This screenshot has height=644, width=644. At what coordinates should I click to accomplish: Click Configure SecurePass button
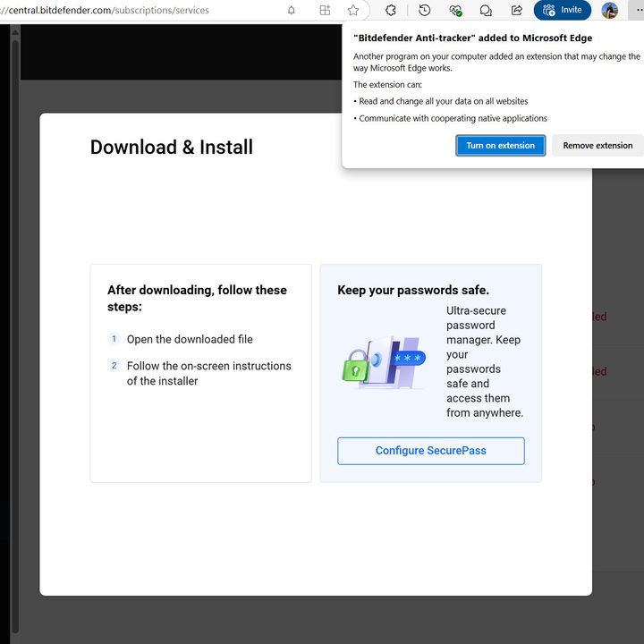[x=431, y=451]
